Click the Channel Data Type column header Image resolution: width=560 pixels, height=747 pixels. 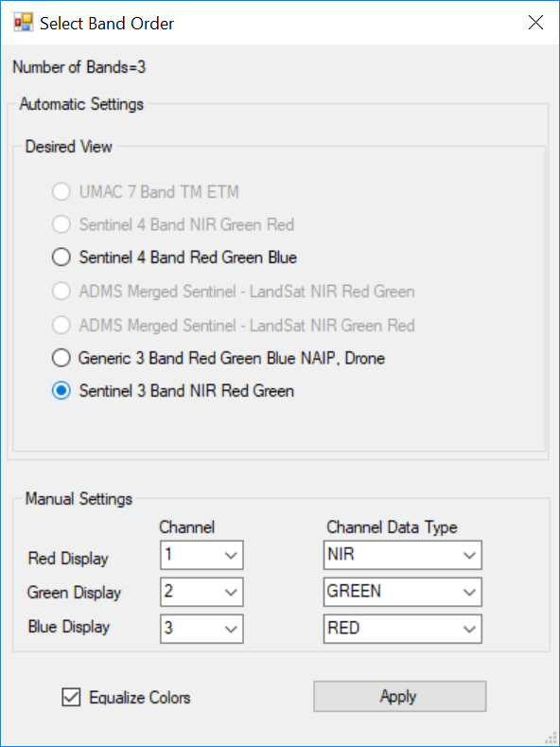tap(392, 527)
